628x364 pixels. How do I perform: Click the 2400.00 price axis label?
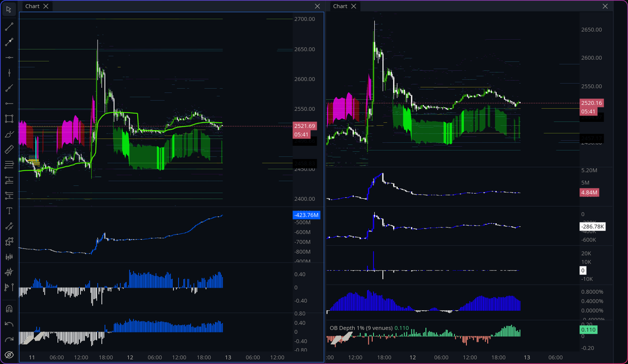pyautogui.click(x=305, y=199)
